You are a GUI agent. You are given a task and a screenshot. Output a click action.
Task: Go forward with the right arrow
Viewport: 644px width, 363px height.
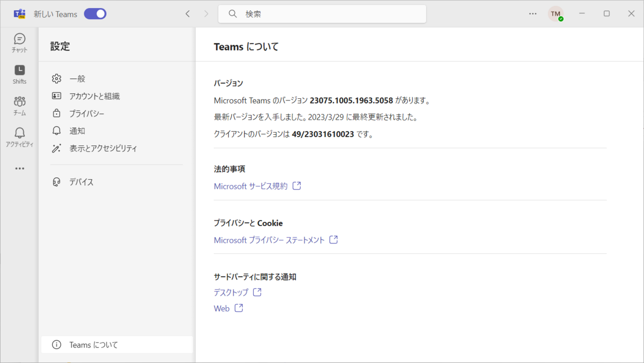click(206, 14)
